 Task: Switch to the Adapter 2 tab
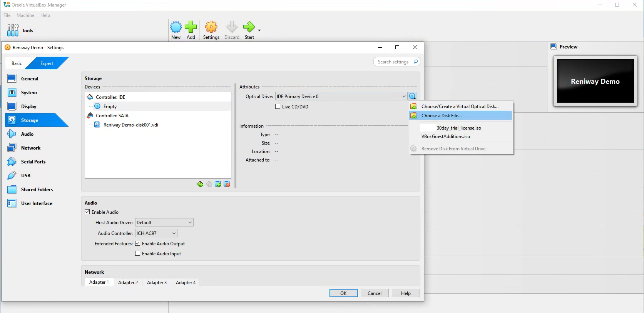(x=128, y=282)
